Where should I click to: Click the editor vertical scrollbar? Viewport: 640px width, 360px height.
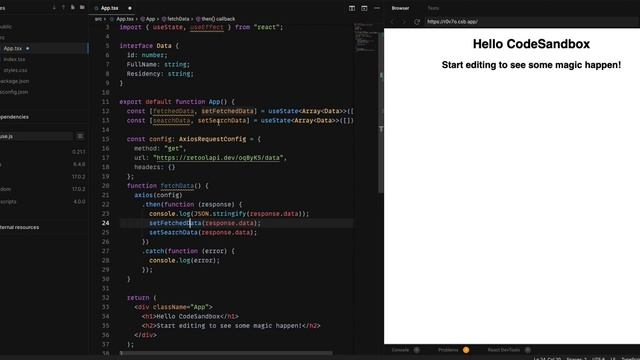click(x=381, y=112)
